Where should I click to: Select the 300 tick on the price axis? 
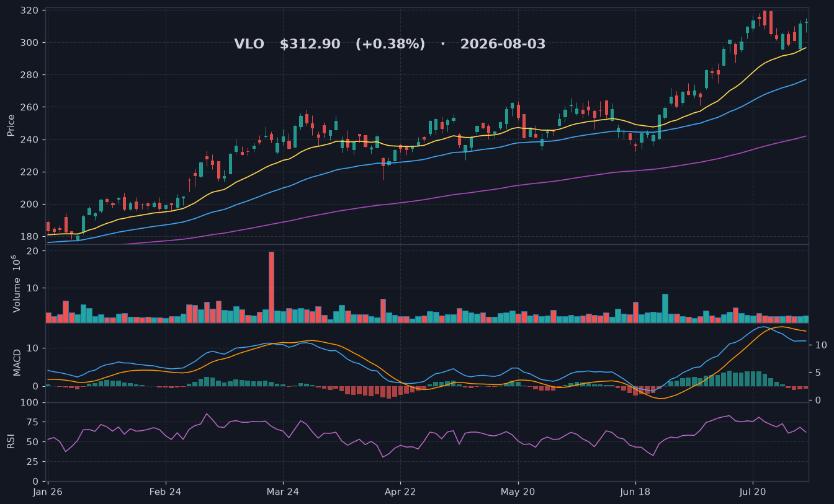pos(30,43)
